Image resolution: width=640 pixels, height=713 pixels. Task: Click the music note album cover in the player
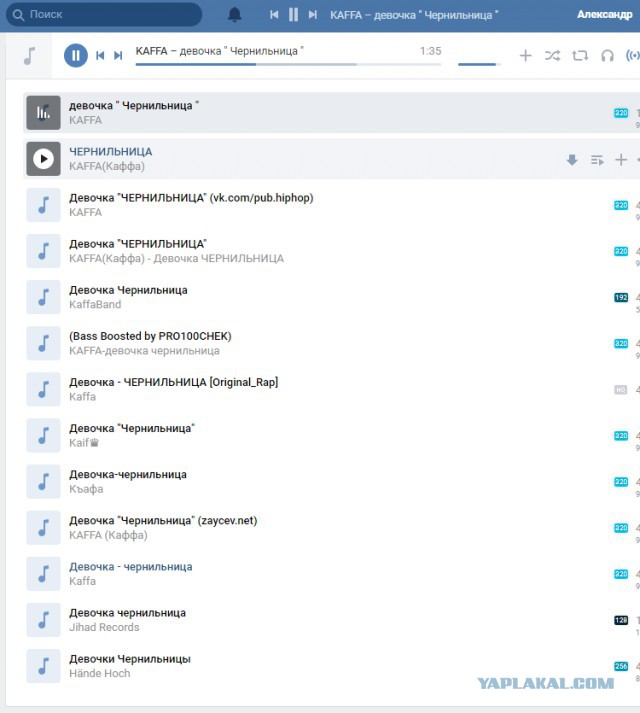pos(29,56)
